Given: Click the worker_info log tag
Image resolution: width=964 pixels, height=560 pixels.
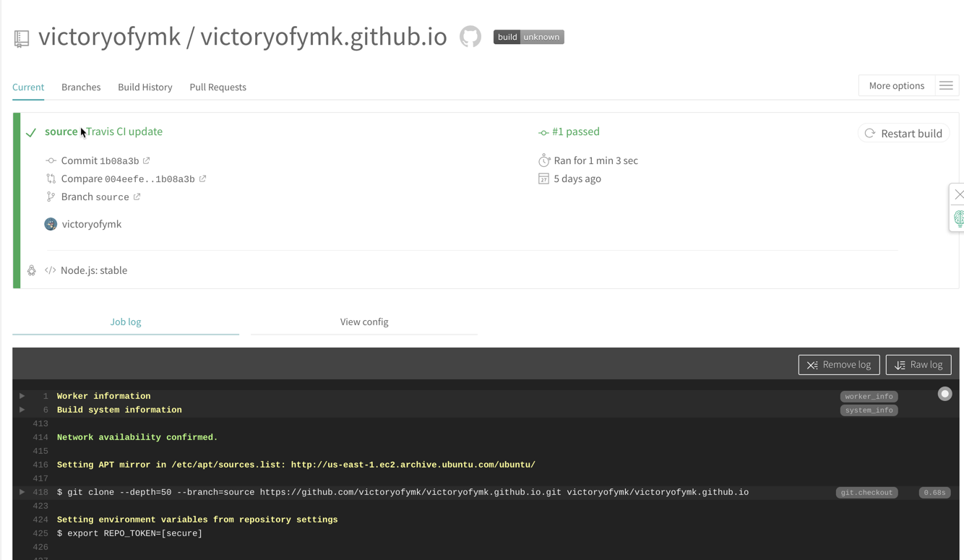Looking at the screenshot, I should tap(869, 396).
